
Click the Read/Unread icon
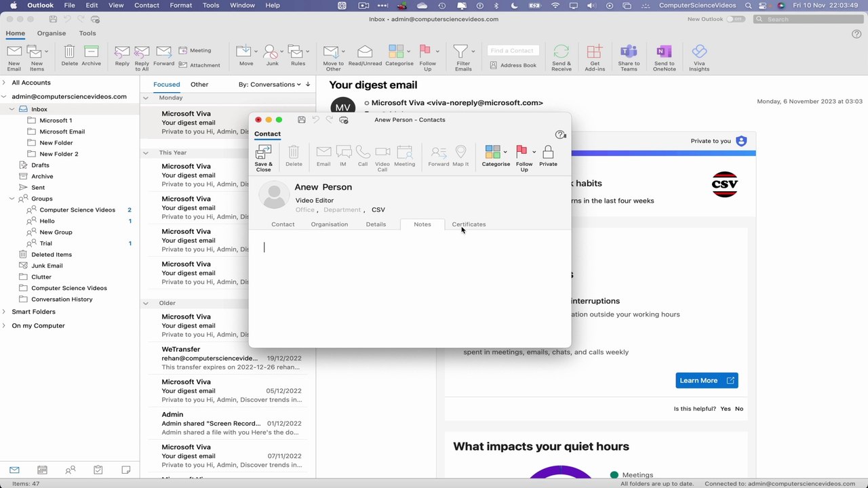[365, 56]
